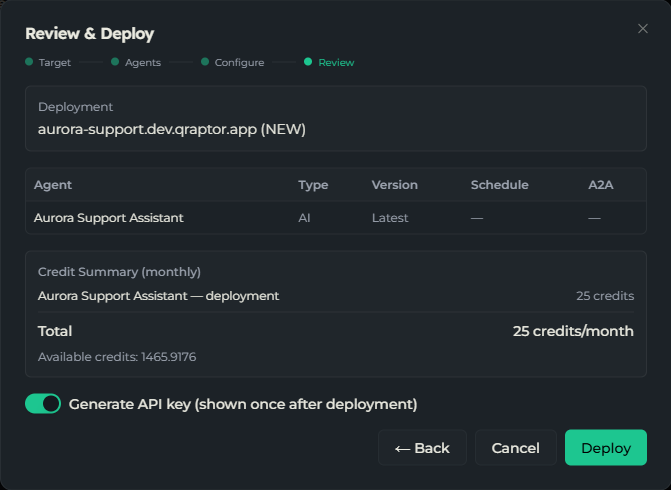Click the Schedule column header

[x=499, y=185]
